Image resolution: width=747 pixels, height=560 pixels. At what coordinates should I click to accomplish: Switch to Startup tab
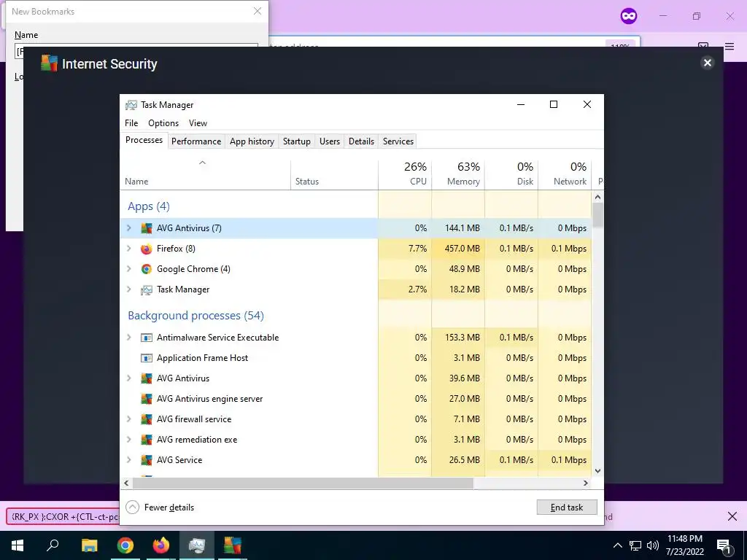click(296, 141)
